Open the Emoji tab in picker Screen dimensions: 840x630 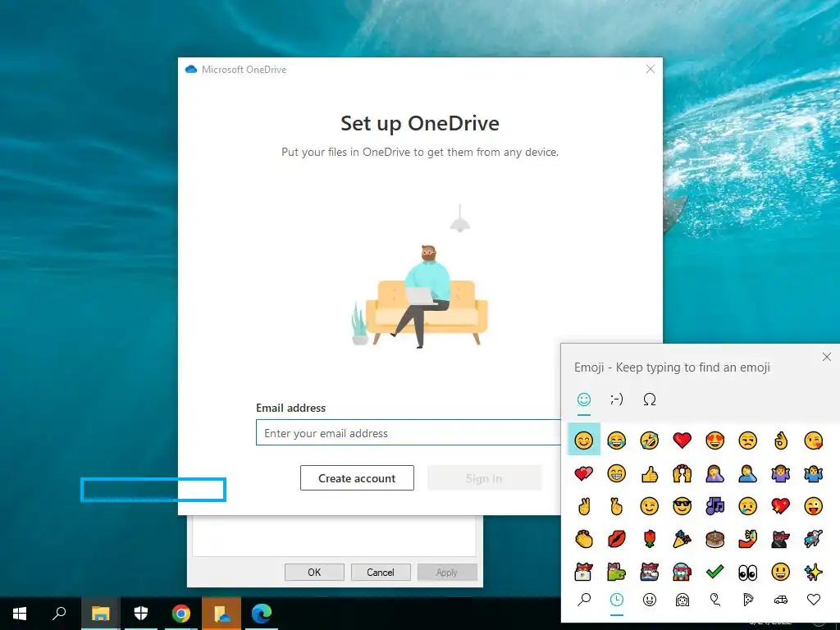point(584,399)
